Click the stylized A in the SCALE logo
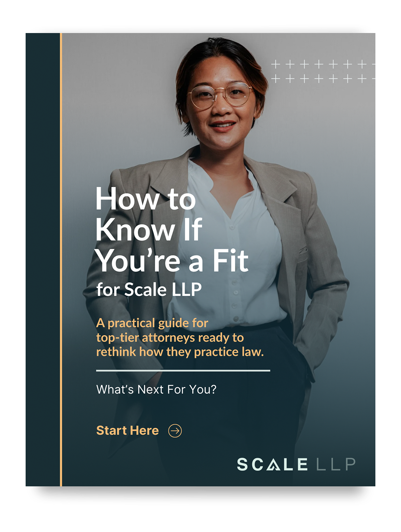 pos(273,464)
